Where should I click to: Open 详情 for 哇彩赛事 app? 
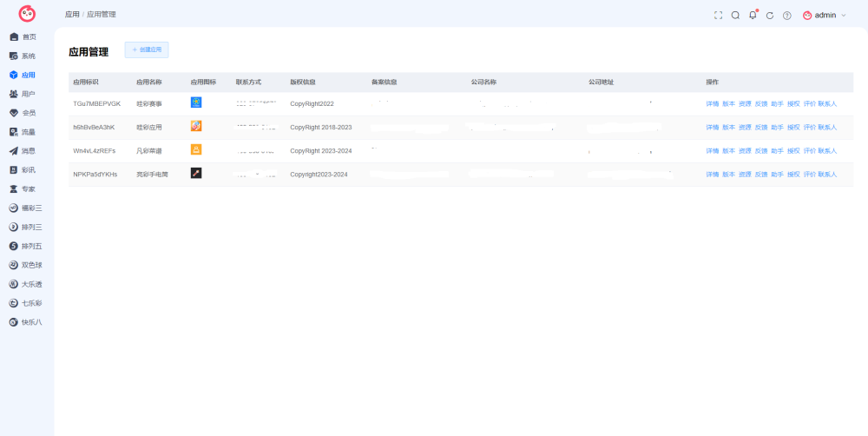(x=713, y=103)
